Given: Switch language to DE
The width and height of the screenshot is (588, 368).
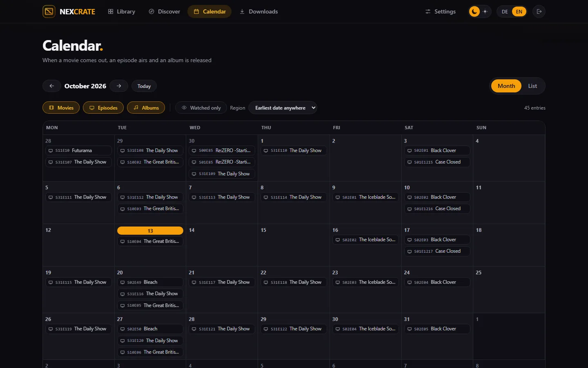Looking at the screenshot, I should [505, 11].
